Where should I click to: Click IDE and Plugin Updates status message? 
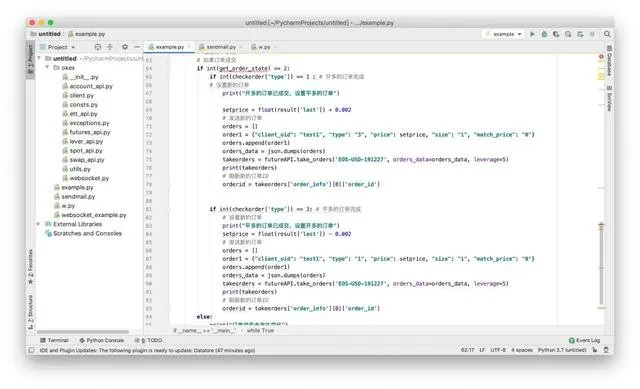(x=147, y=350)
